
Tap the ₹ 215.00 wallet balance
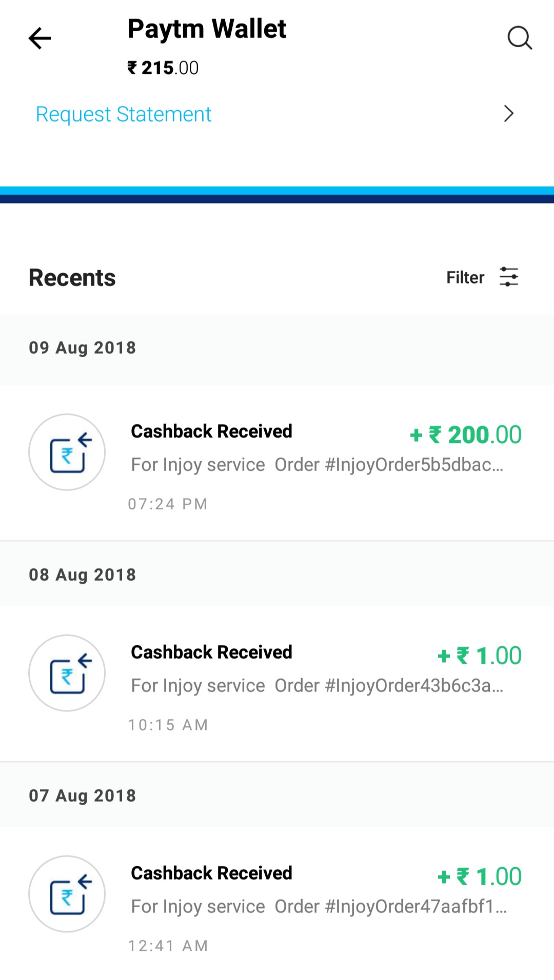(x=163, y=68)
